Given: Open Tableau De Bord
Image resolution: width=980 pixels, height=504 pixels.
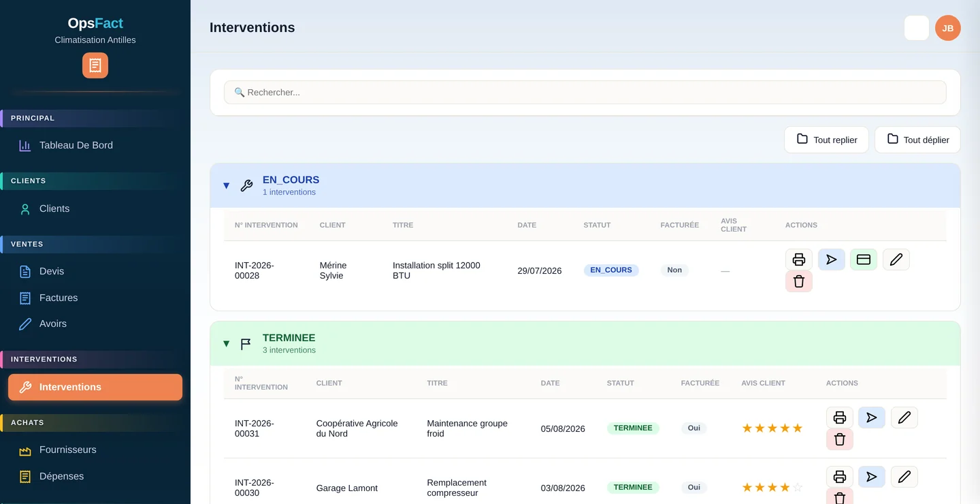Looking at the screenshot, I should pyautogui.click(x=95, y=145).
